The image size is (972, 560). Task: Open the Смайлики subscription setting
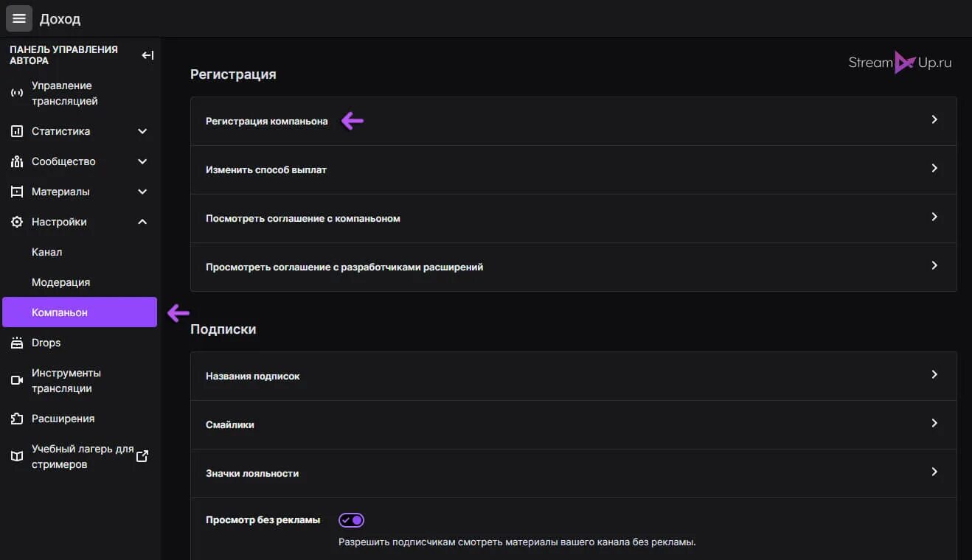[573, 424]
